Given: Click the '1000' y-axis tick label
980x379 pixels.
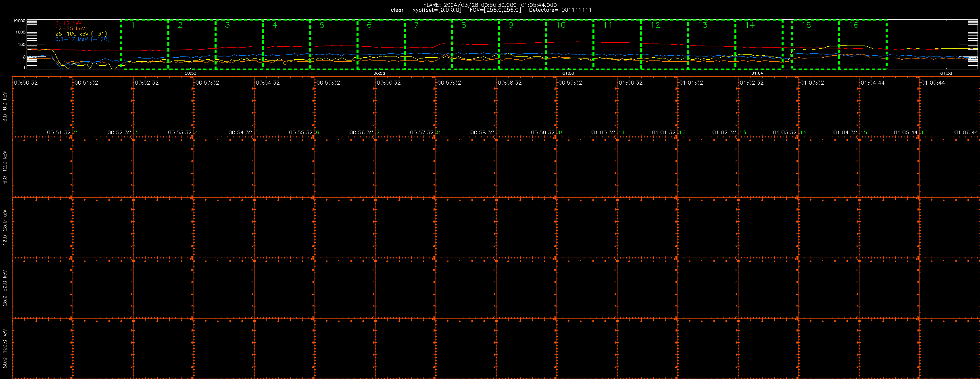Looking at the screenshot, I should point(20,32).
